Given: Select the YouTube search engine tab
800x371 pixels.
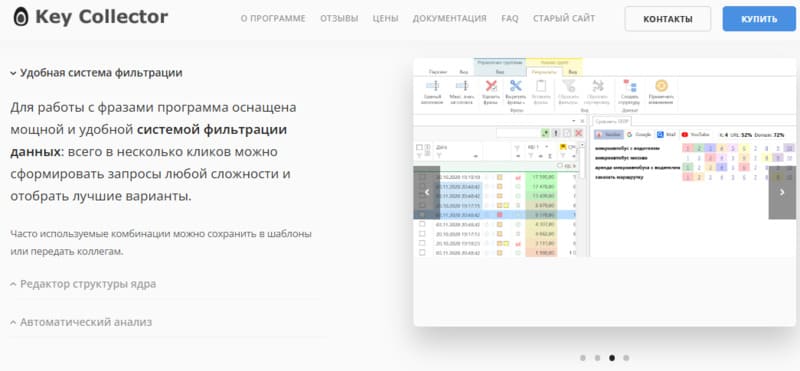Looking at the screenshot, I should (x=695, y=135).
